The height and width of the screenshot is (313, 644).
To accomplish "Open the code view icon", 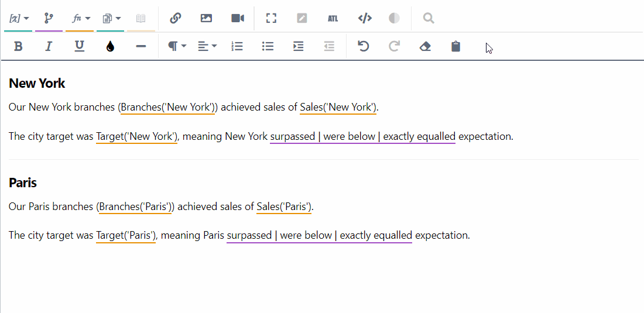I will (365, 18).
